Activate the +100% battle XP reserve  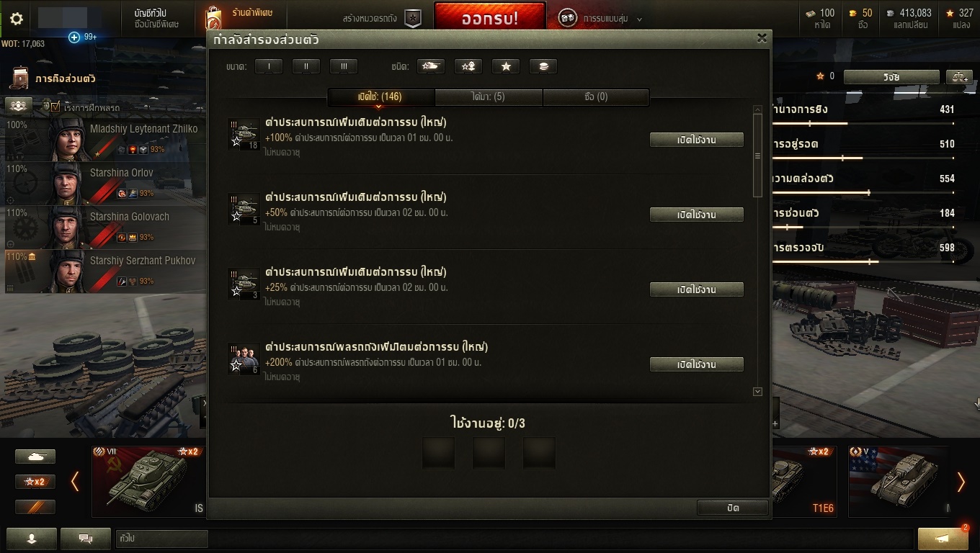click(x=696, y=140)
